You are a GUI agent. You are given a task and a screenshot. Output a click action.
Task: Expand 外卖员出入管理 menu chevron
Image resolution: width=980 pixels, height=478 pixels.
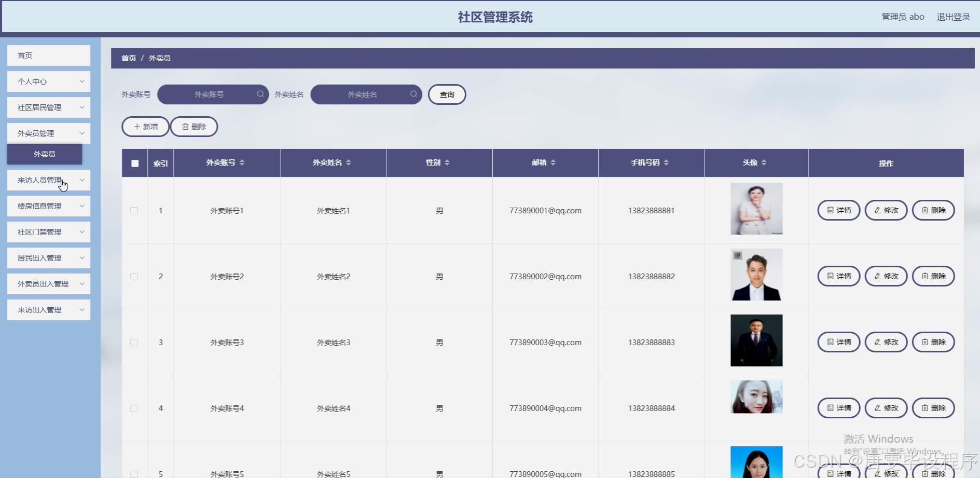pyautogui.click(x=82, y=284)
